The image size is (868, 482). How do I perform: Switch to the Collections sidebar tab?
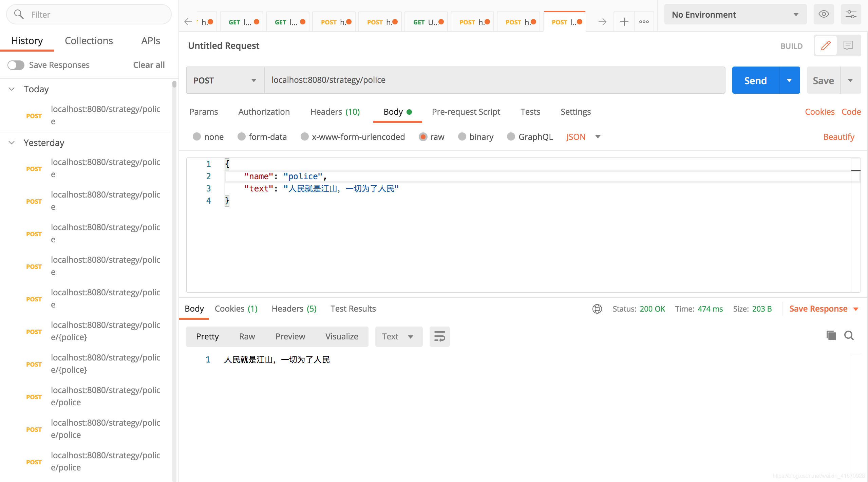pyautogui.click(x=89, y=41)
